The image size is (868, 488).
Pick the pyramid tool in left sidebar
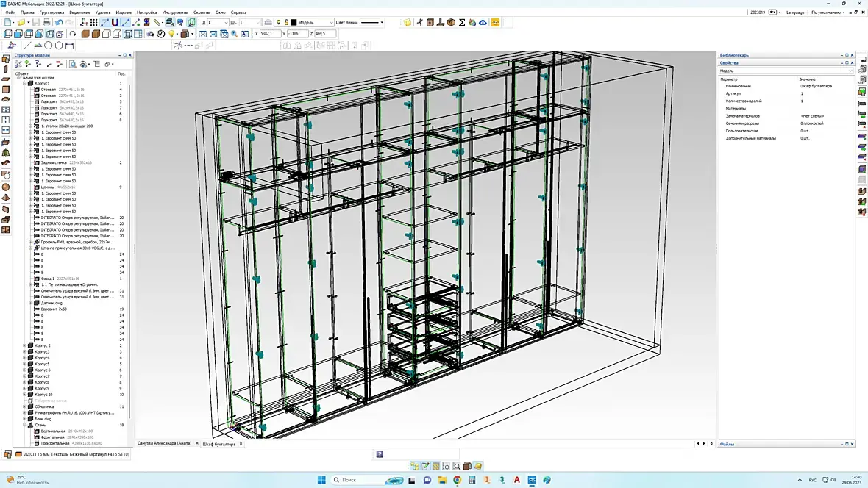pyautogui.click(x=6, y=198)
